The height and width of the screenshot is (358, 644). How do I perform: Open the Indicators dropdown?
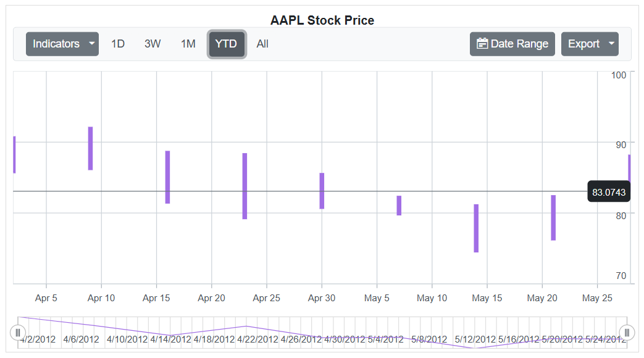point(62,44)
